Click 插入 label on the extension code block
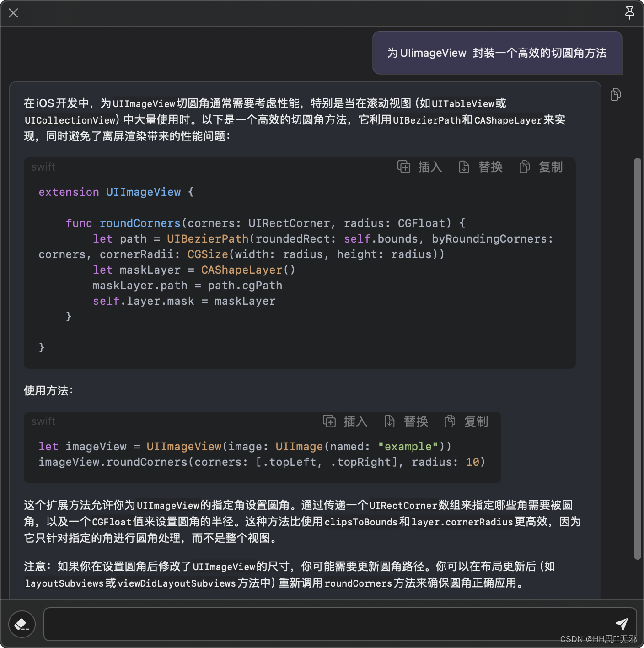The image size is (644, 648). pos(430,167)
